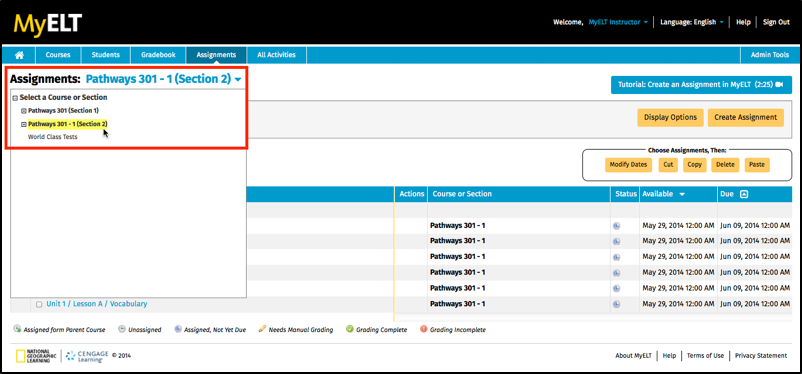The image size is (802, 374).
Task: Open the Gradebook tab
Action: point(158,55)
